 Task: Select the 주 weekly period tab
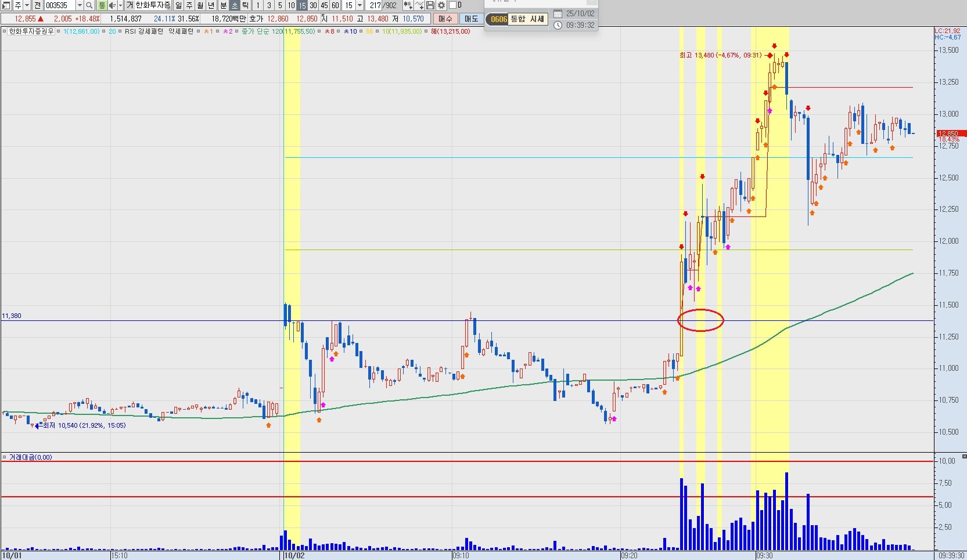[190, 5]
